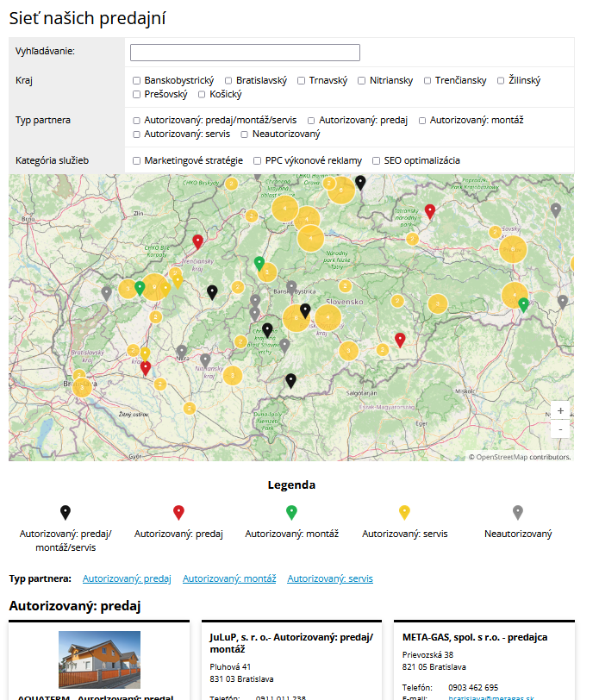The width and height of the screenshot is (599, 700).
Task: Click the red pin south of Slovensko label
Action: [x=400, y=340]
